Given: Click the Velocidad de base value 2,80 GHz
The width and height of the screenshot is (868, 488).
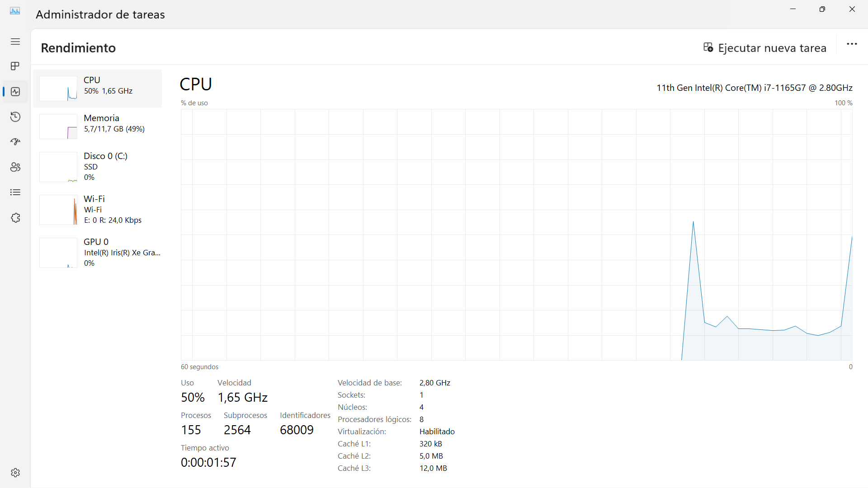Looking at the screenshot, I should click(x=435, y=383).
